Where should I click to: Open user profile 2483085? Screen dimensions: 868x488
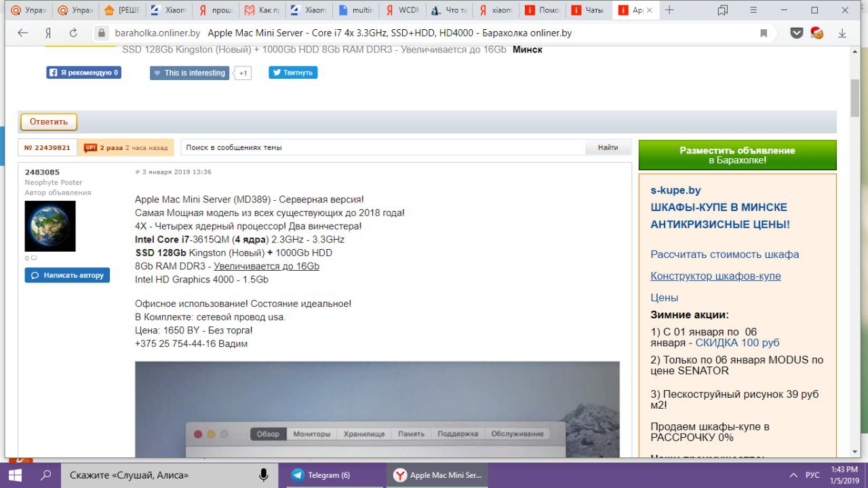42,172
